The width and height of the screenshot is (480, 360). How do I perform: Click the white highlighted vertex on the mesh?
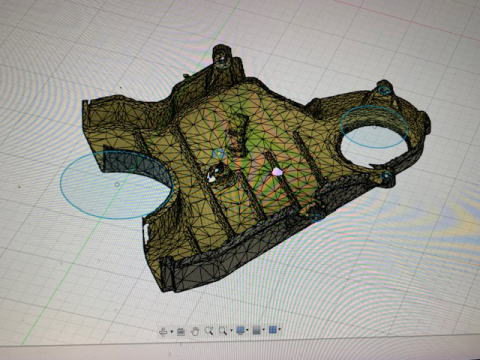coord(211,178)
